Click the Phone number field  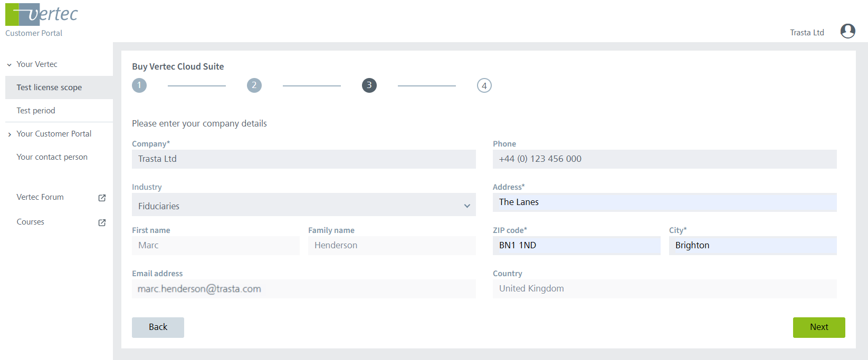tap(664, 159)
